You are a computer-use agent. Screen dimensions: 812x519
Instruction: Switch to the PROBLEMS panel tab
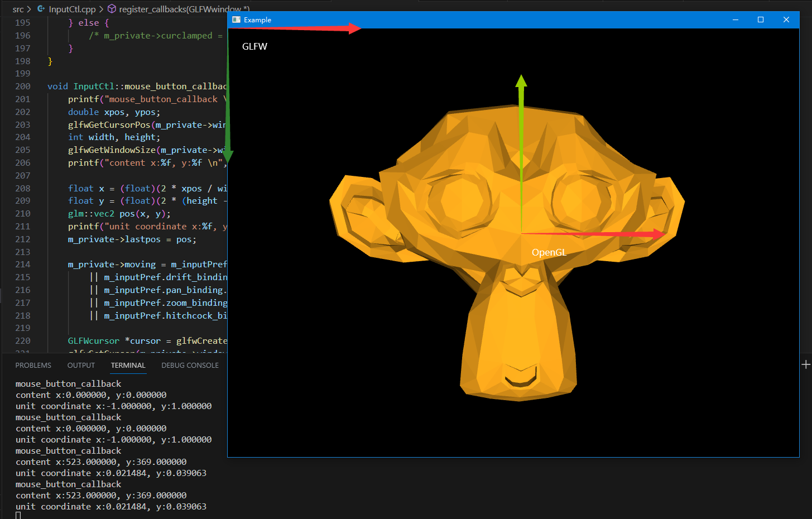pos(33,365)
